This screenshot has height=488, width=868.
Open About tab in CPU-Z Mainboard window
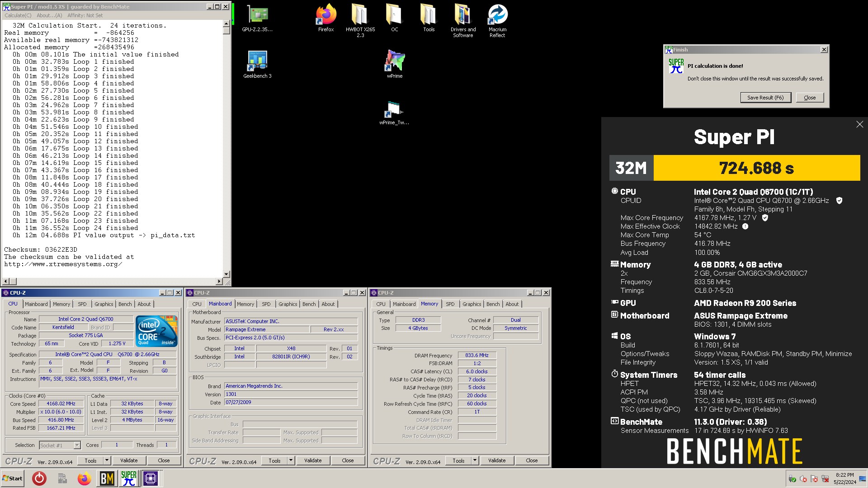click(328, 304)
